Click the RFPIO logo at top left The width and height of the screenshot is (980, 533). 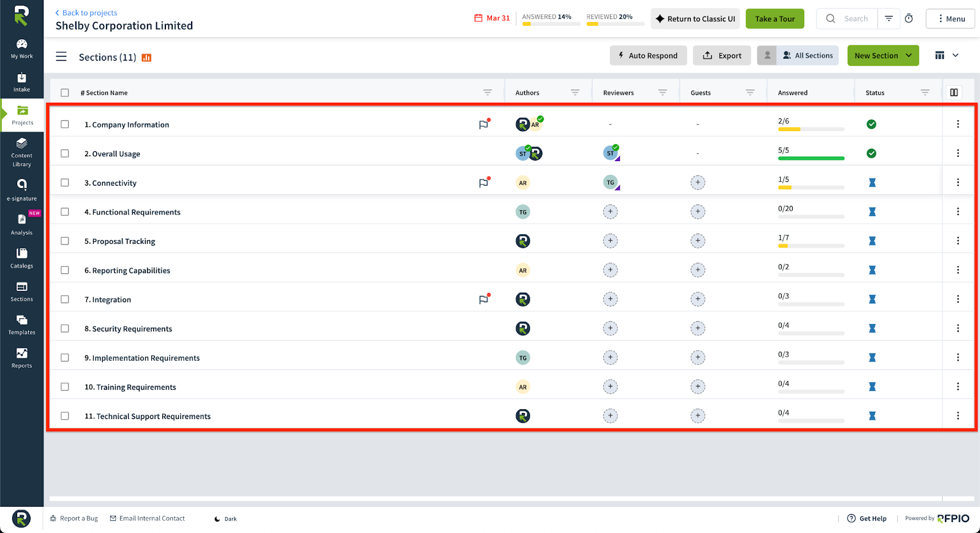(21, 15)
